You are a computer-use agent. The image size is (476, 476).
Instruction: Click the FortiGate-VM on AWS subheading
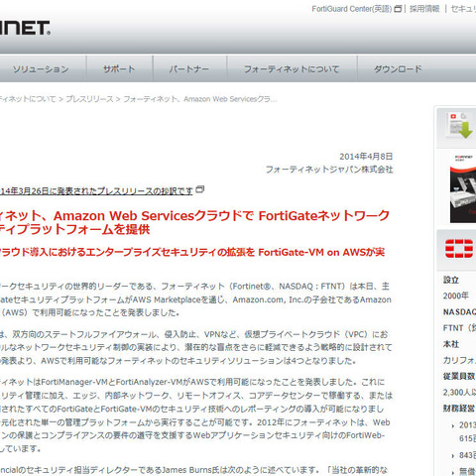[192, 253]
